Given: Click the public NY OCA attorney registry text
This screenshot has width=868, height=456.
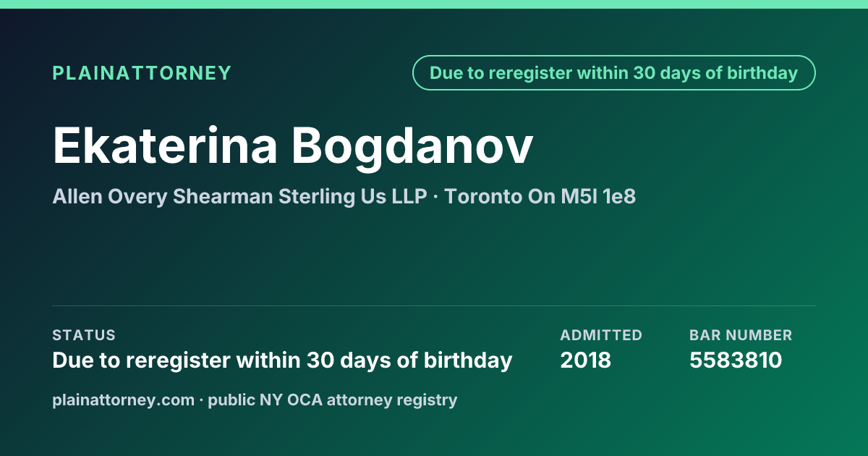Looking at the screenshot, I should pyautogui.click(x=333, y=400).
